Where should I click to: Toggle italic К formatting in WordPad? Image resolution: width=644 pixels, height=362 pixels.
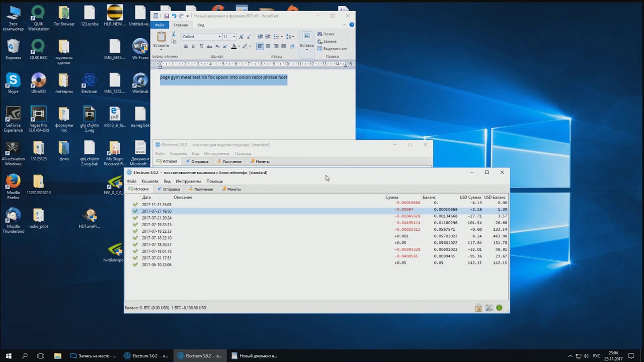point(194,46)
